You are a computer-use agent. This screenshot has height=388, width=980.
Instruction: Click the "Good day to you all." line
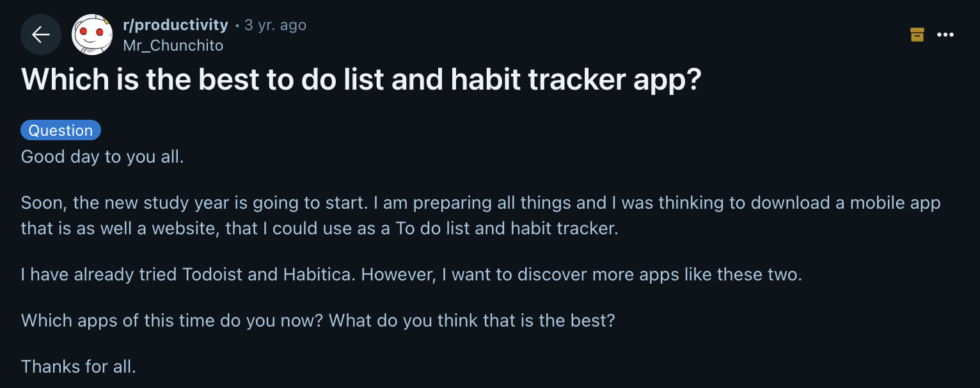click(x=102, y=156)
